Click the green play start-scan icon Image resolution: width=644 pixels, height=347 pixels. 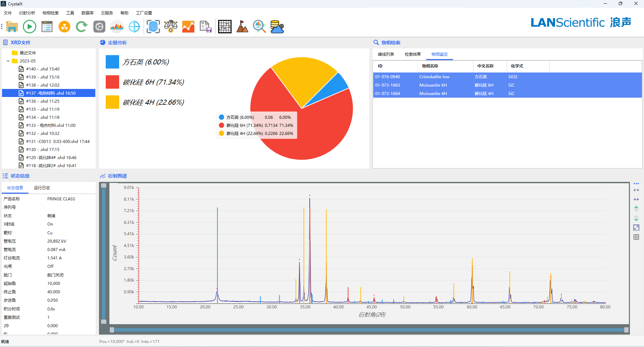point(30,27)
